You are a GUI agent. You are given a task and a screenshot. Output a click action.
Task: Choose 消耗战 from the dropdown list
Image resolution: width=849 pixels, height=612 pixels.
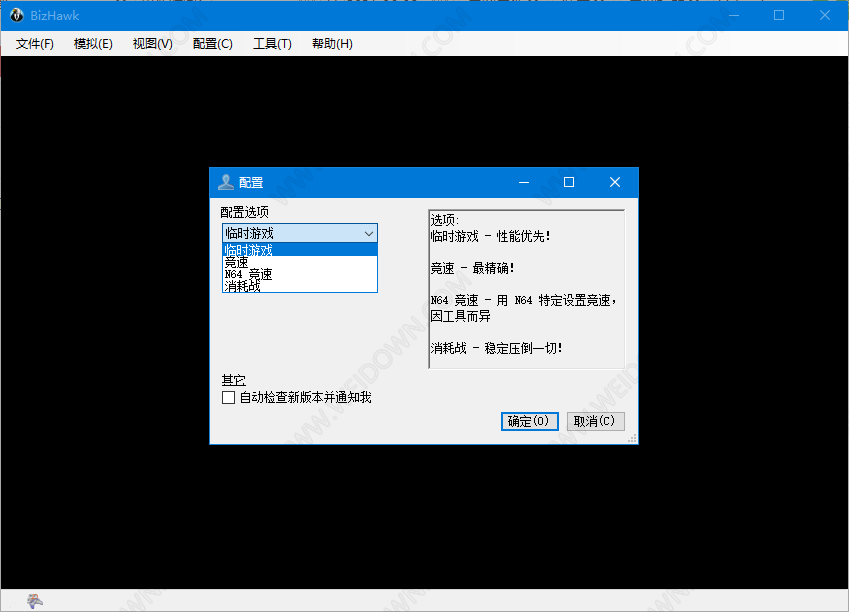click(299, 286)
